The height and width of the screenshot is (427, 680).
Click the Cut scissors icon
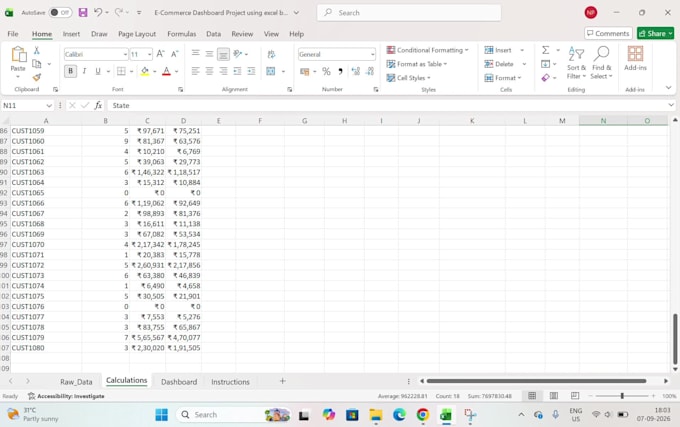[x=37, y=50]
